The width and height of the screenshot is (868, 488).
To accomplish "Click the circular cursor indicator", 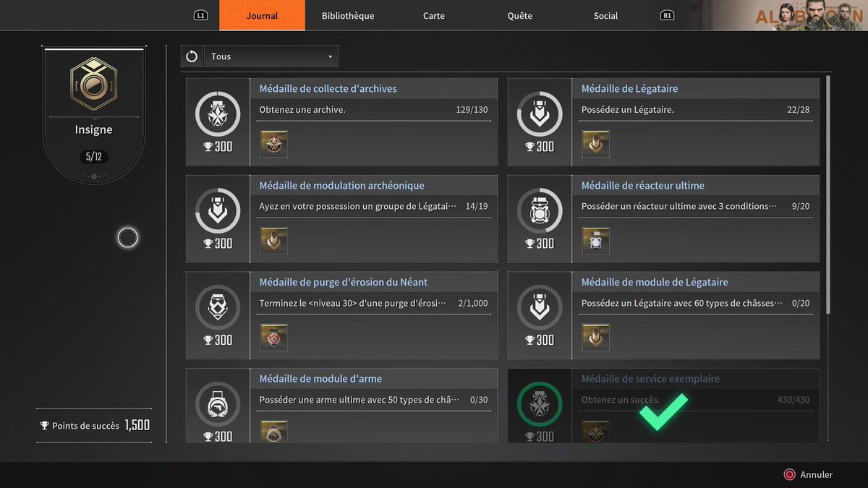I will point(128,237).
